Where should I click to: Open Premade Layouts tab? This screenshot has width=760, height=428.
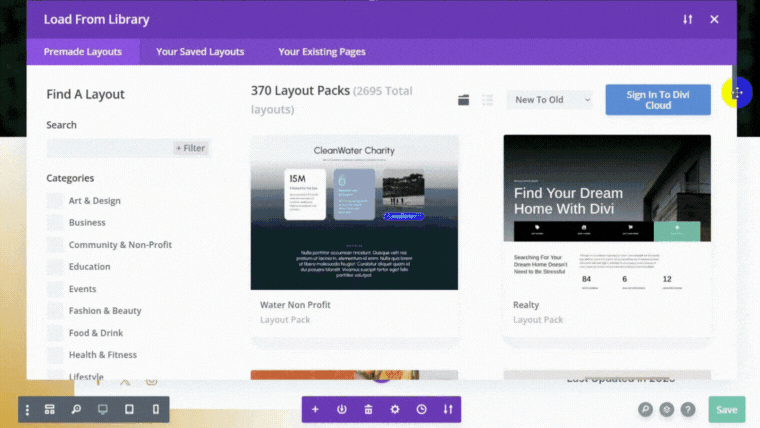[x=83, y=52]
